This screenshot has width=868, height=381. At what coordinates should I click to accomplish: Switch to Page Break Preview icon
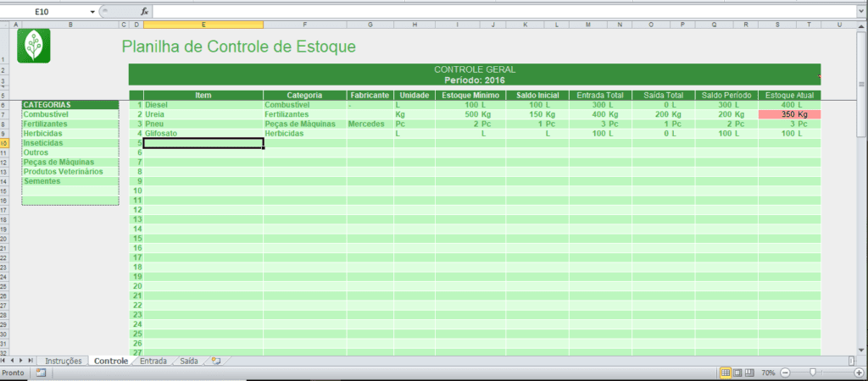750,373
